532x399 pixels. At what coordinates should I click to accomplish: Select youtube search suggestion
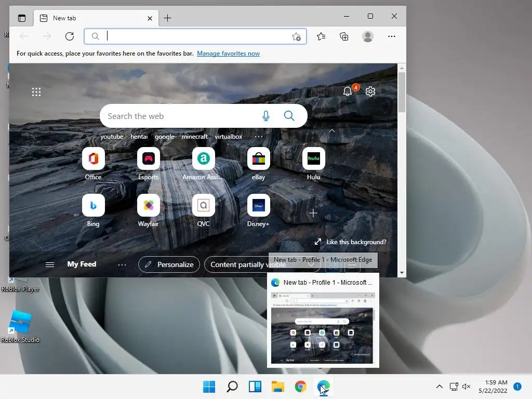click(x=112, y=137)
